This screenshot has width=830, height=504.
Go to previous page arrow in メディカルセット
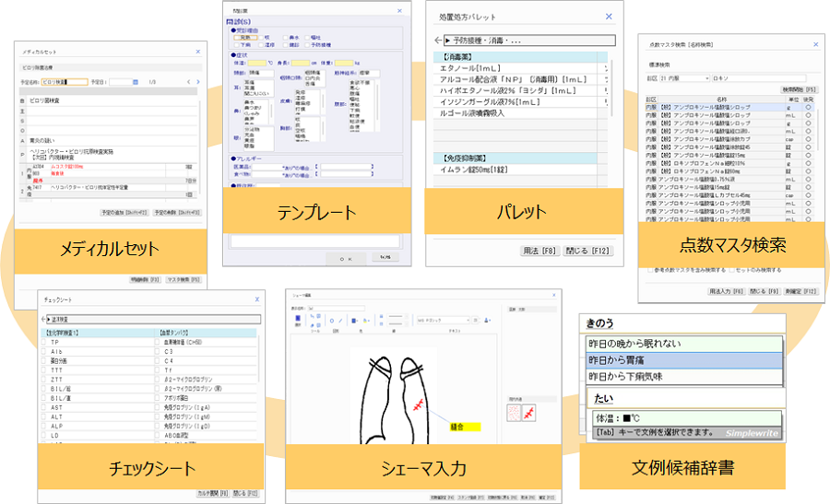pos(188,82)
